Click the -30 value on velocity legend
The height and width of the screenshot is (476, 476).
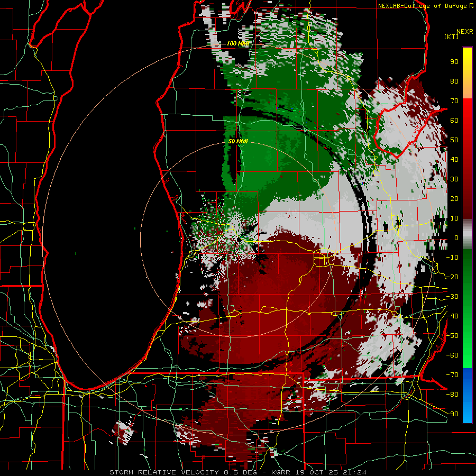[452, 297]
